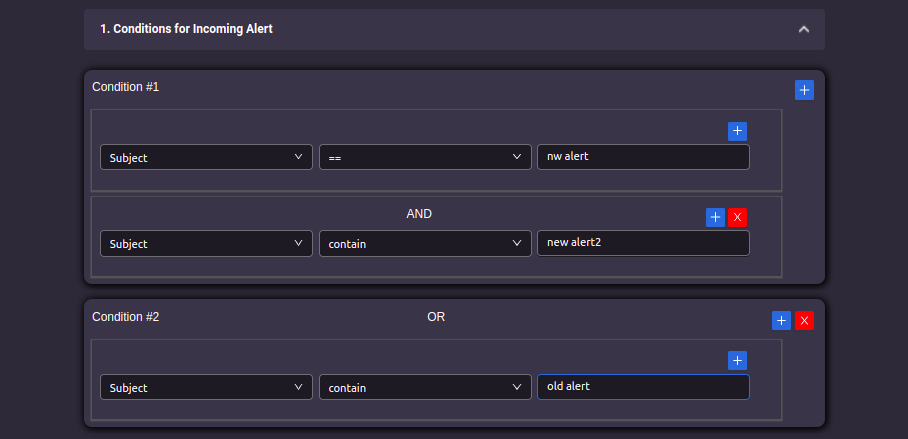Click the OR operator label beside Condition #2

coord(436,317)
